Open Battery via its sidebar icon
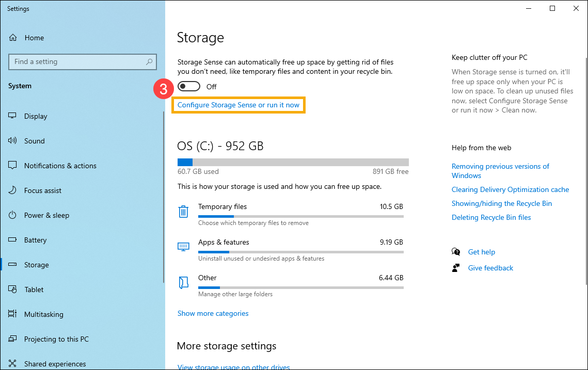Screen dimensions: 588x370 [12, 239]
